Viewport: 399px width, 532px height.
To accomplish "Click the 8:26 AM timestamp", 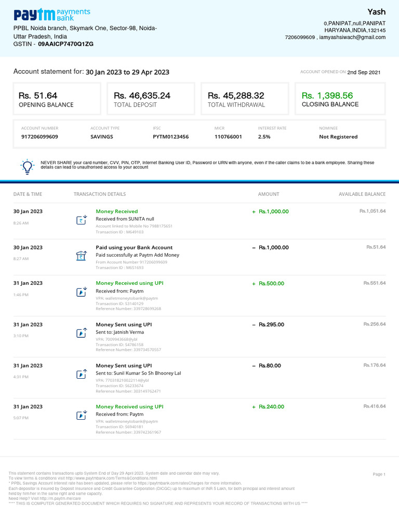I will [21, 223].
